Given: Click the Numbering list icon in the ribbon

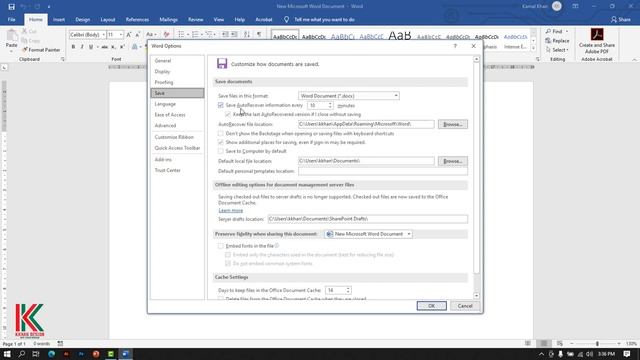Looking at the screenshot, I should click(195, 35).
